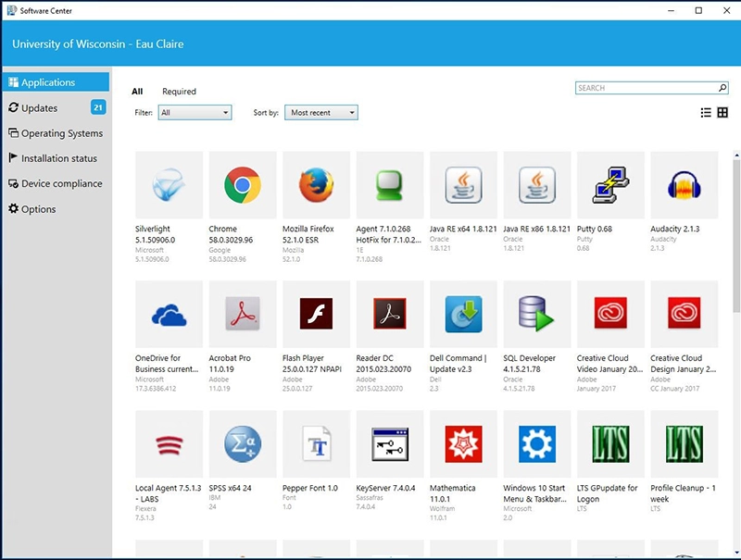Screen dimensions: 741x560
Task: Click the "KeyServer 7.4.0.4" app name
Action: 385,488
